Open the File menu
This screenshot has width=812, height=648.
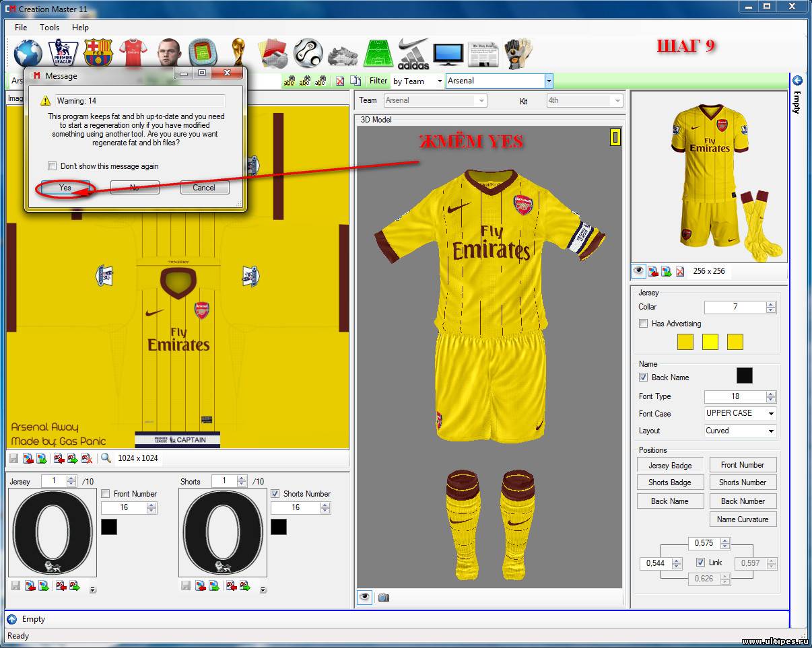click(21, 28)
